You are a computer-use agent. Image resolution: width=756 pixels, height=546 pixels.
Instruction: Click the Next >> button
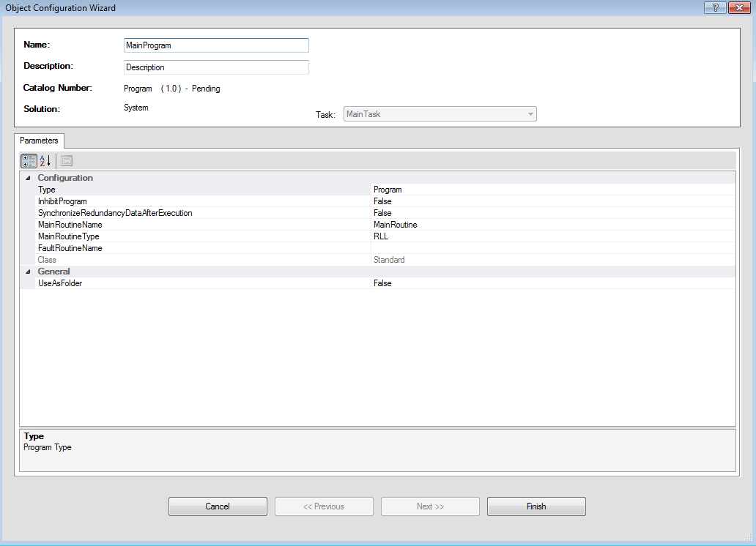(x=430, y=506)
